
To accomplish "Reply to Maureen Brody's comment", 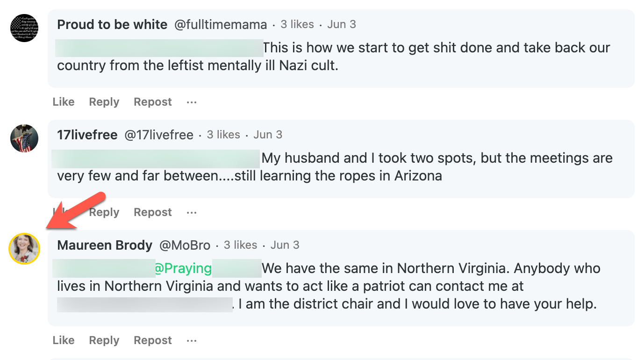I will [x=104, y=340].
